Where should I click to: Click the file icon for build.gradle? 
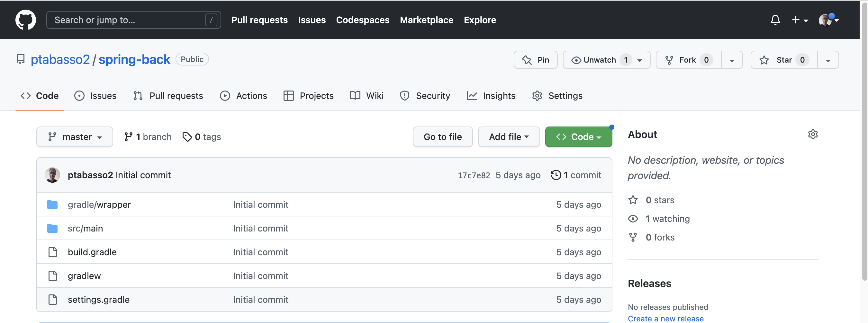(53, 252)
